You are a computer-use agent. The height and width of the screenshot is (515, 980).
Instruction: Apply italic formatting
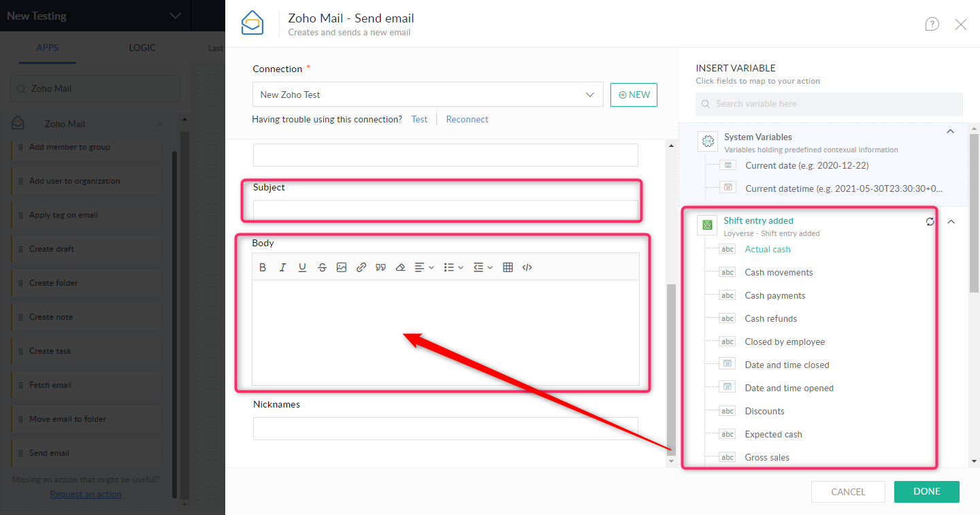(x=282, y=267)
